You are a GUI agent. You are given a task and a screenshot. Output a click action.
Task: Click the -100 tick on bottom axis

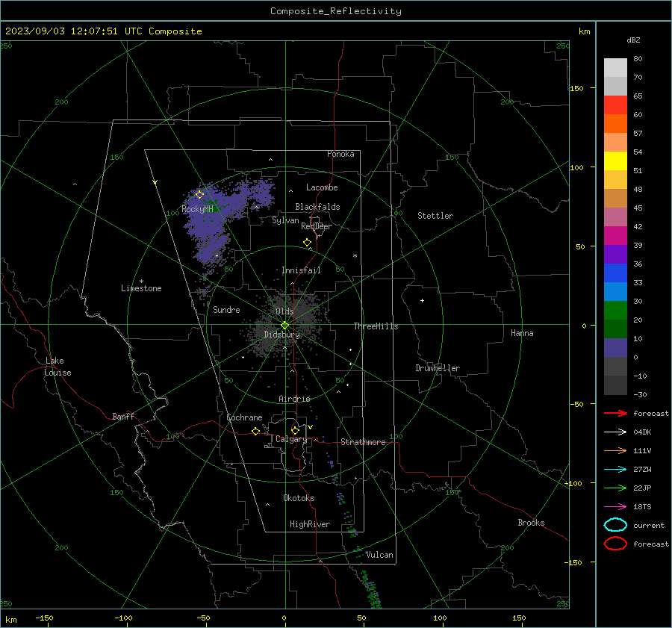(123, 618)
